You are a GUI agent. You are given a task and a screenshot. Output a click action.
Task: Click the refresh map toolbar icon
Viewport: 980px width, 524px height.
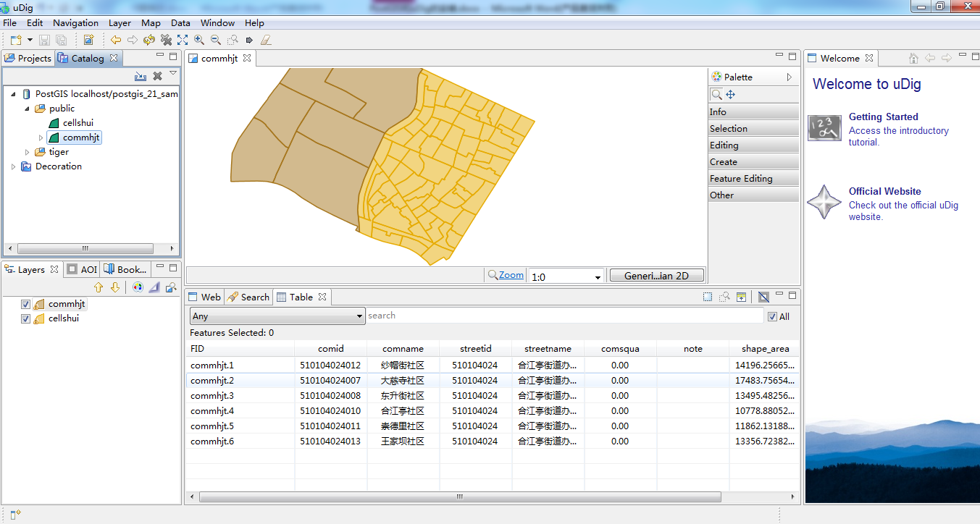(x=149, y=41)
